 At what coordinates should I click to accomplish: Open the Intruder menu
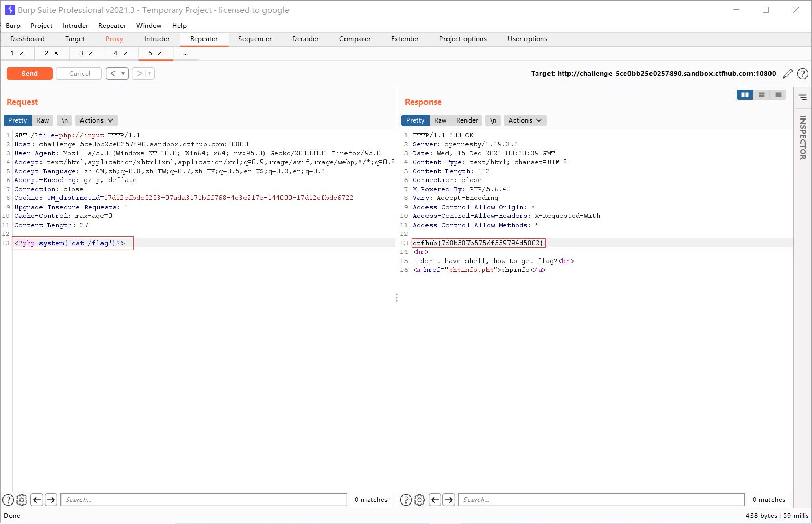point(75,26)
